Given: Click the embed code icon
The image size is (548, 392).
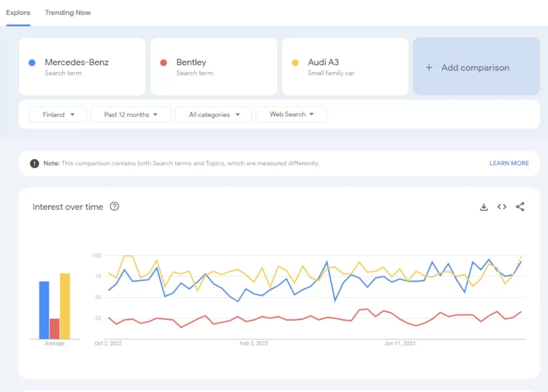Looking at the screenshot, I should [501, 207].
